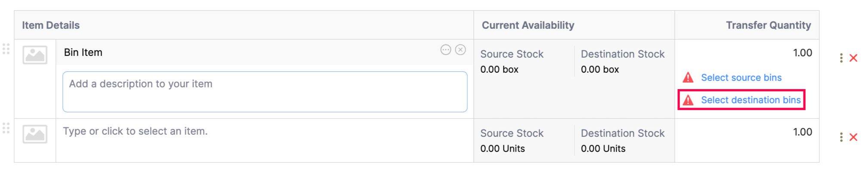
Task: Focus the item description text area
Action: coord(265,92)
